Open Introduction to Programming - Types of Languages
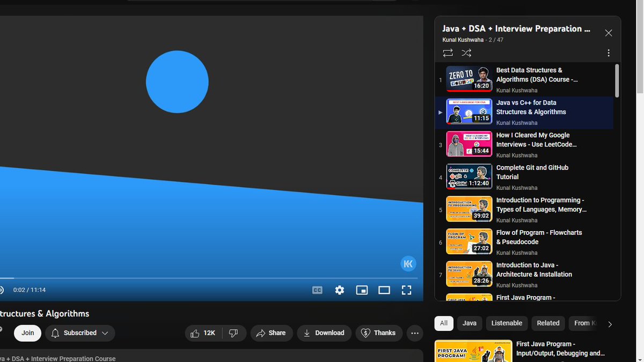The height and width of the screenshot is (362, 644). click(x=541, y=205)
